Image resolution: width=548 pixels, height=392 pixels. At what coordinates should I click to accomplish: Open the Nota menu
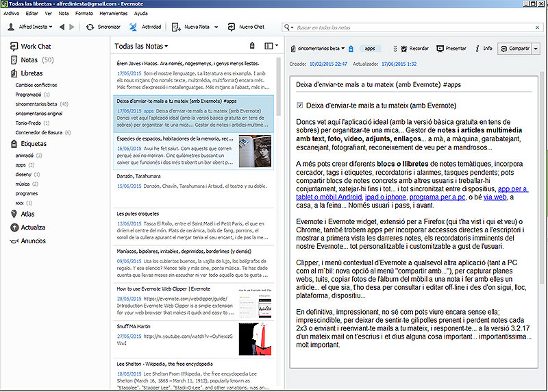coord(64,13)
